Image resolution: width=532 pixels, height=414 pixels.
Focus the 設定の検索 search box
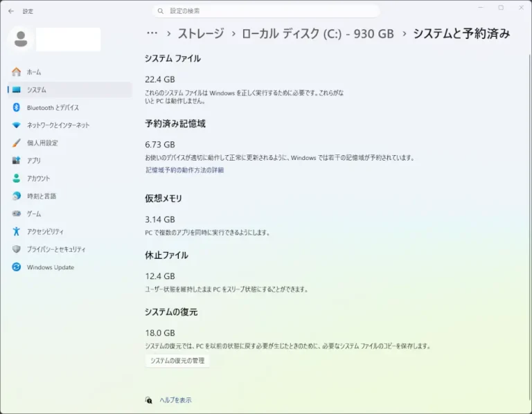tap(266, 11)
